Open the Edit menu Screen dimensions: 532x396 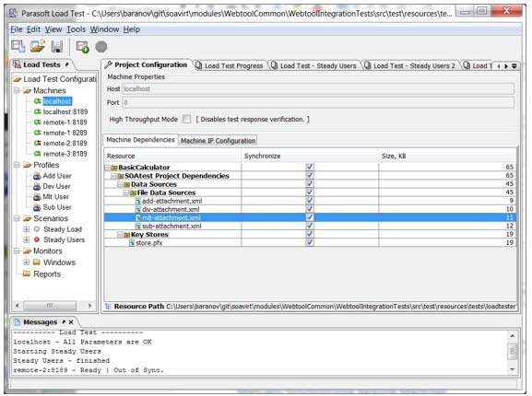coord(33,29)
